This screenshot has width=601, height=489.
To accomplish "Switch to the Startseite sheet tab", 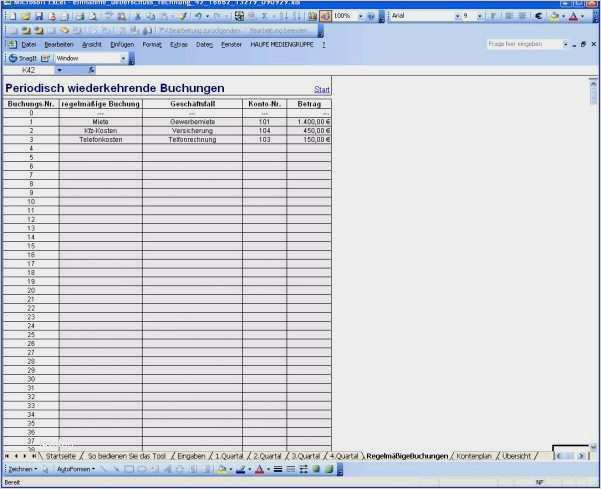I will pos(61,456).
